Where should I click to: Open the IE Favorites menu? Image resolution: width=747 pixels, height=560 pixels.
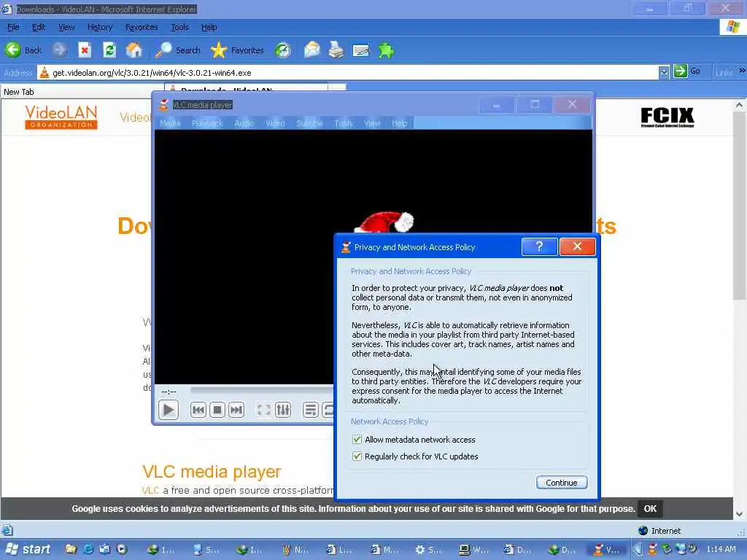pos(142,27)
